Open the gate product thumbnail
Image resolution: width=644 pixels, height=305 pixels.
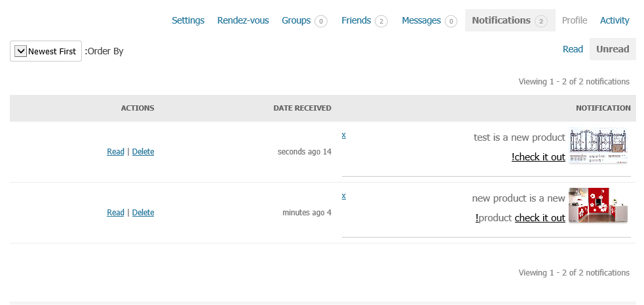(598, 145)
